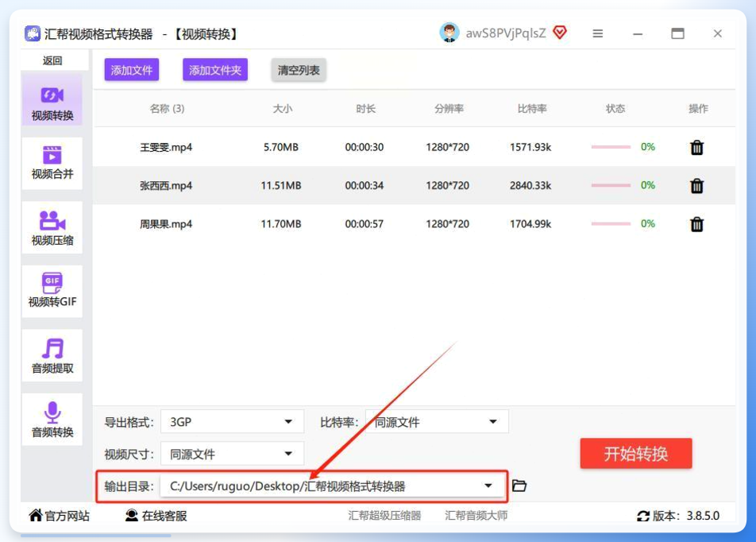
Task: Open the 视频转换 sidebar tool
Action: click(52, 99)
